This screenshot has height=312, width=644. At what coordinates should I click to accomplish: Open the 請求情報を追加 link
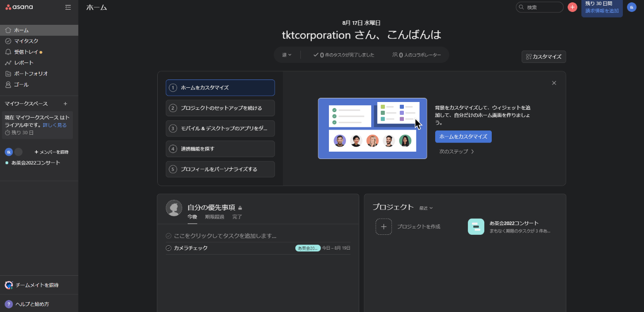pos(602,11)
